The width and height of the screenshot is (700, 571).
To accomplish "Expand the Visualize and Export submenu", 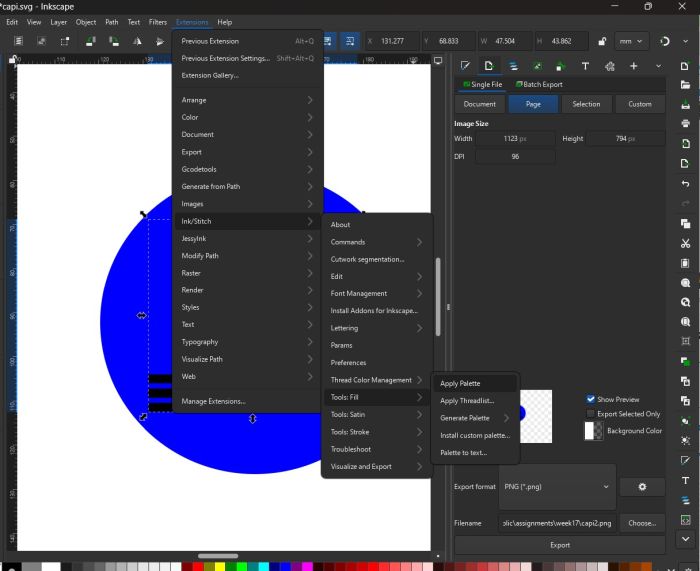I will (x=376, y=467).
